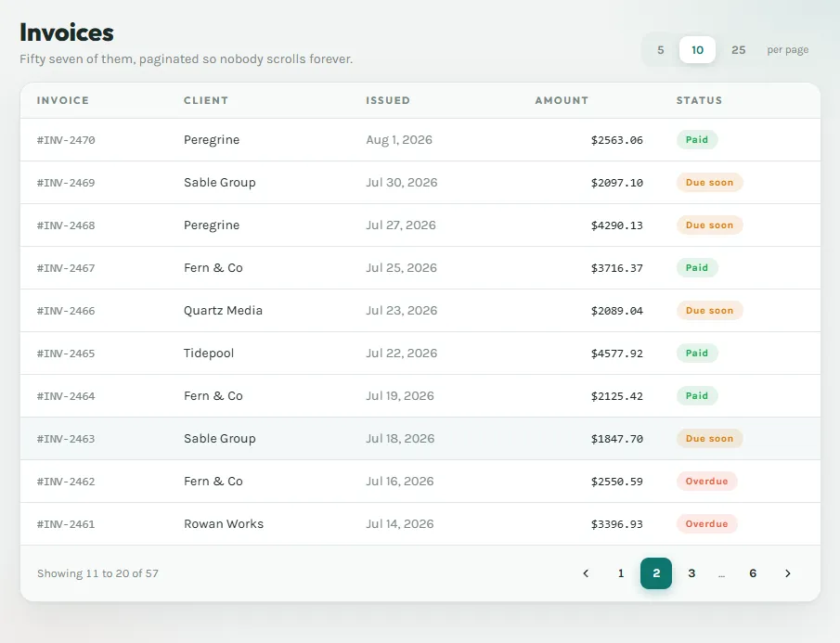The width and height of the screenshot is (840, 643).
Task: Go to the previous page arrow
Action: coord(586,573)
